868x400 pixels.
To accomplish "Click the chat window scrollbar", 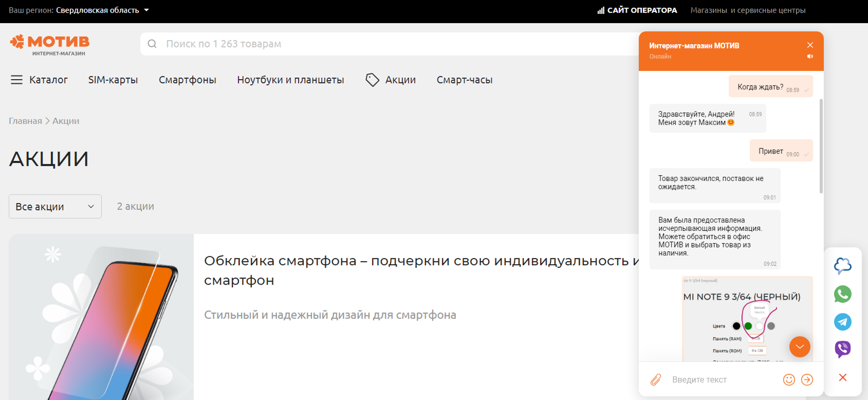I will 821,146.
